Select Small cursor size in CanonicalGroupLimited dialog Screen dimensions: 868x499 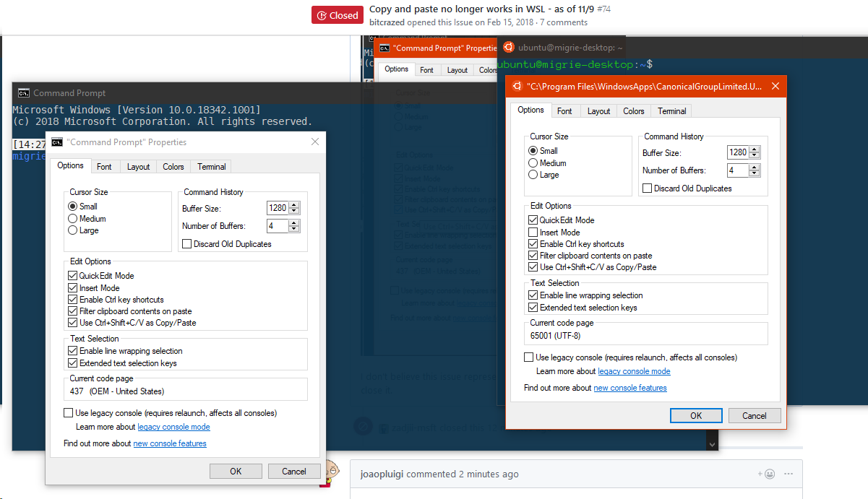point(533,151)
